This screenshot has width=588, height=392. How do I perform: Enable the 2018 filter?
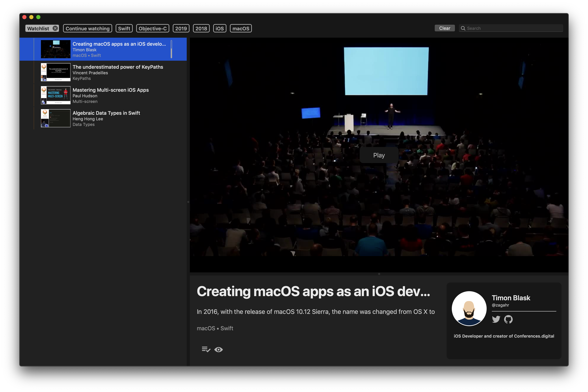(x=201, y=28)
